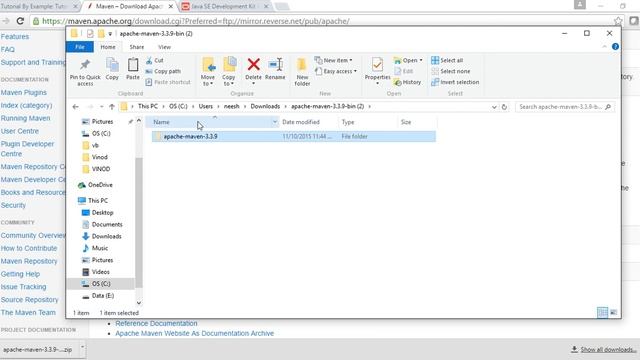Open the Name column filter dropdown

point(275,122)
